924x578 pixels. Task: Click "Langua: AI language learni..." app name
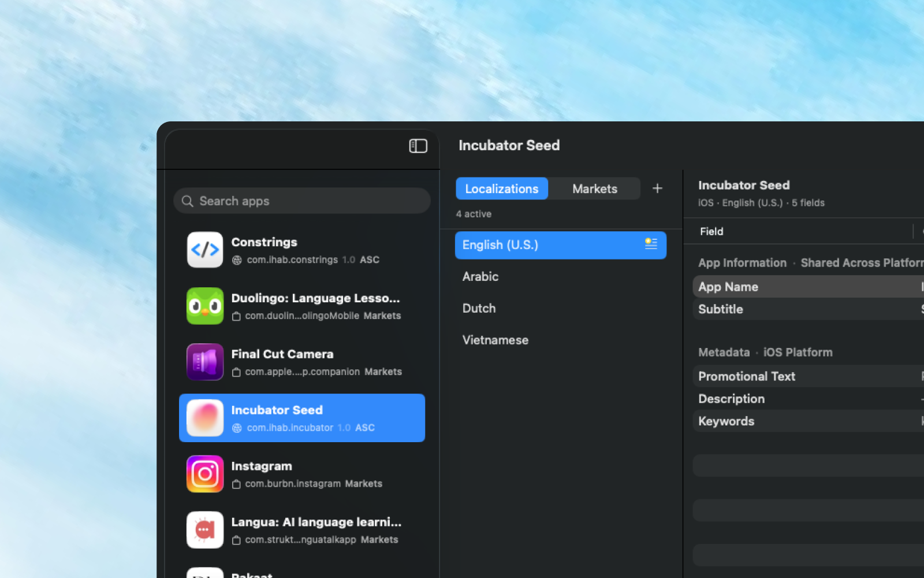click(316, 523)
